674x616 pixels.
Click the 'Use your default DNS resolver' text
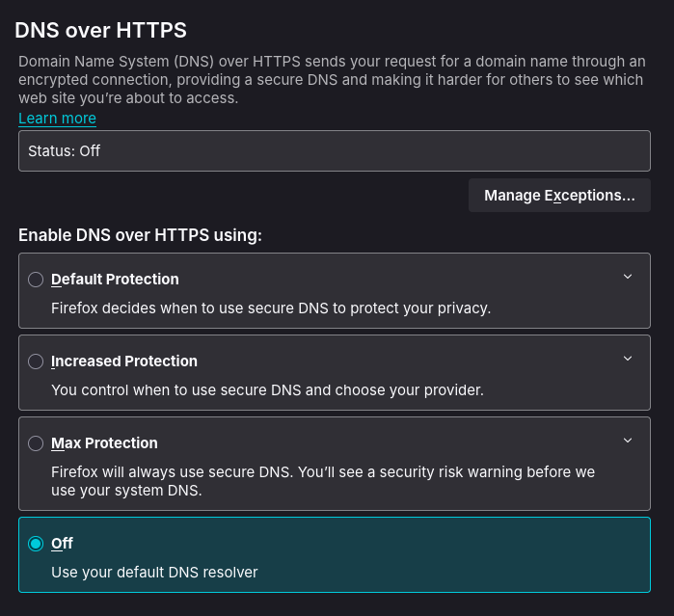click(x=154, y=573)
